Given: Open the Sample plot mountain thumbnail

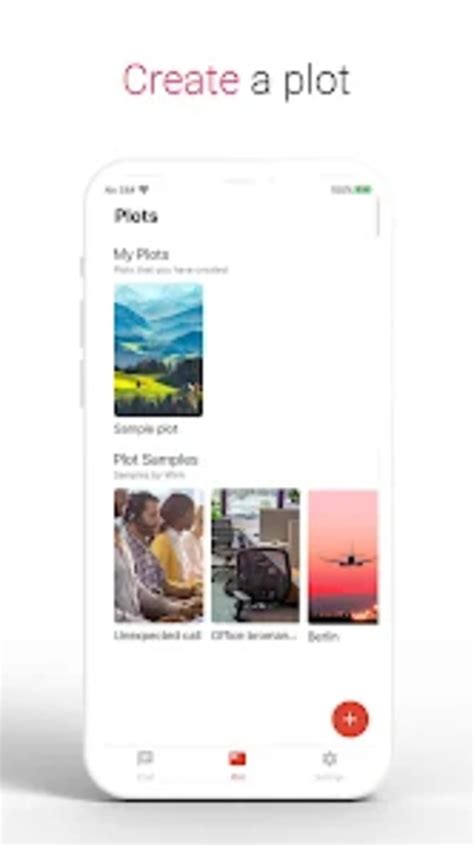Looking at the screenshot, I should point(158,350).
